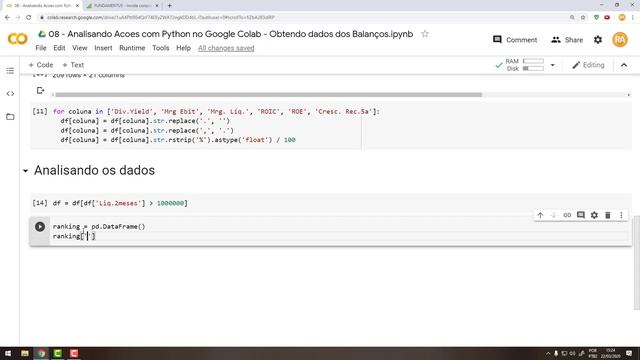Click the cell output toggle icon
The height and width of the screenshot is (360, 640).
[x=40, y=91]
